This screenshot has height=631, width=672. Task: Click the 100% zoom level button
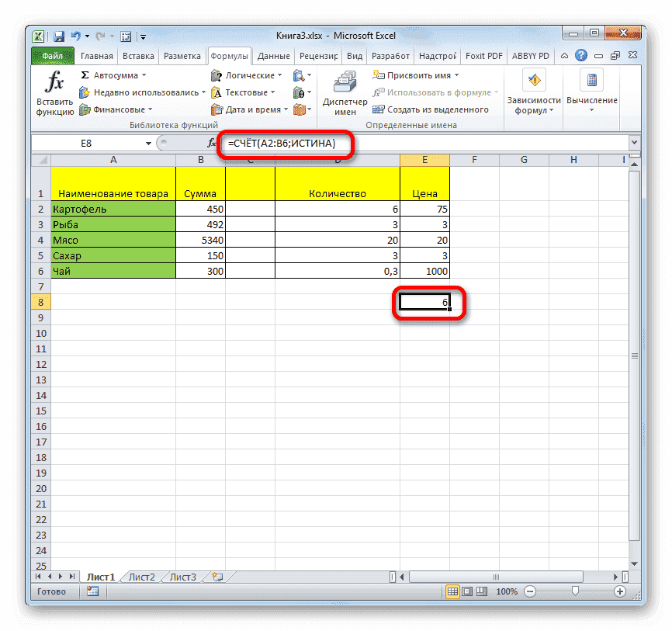click(x=507, y=591)
